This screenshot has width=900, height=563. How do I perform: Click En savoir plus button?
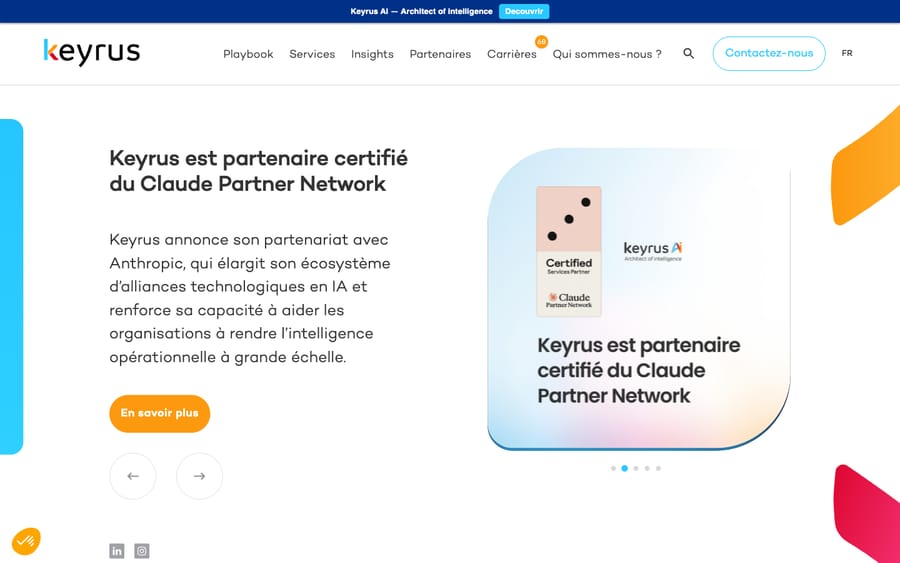pos(160,413)
